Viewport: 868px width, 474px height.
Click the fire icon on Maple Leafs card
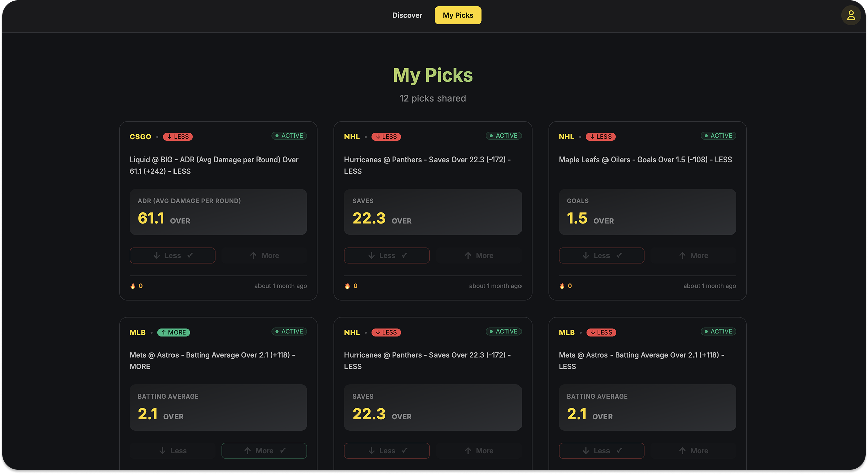click(561, 285)
